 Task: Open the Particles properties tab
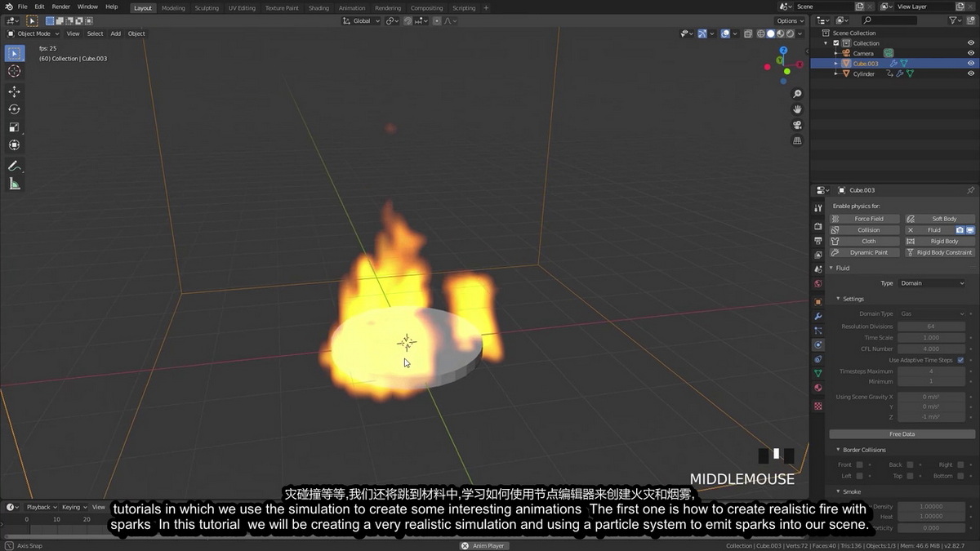click(817, 331)
